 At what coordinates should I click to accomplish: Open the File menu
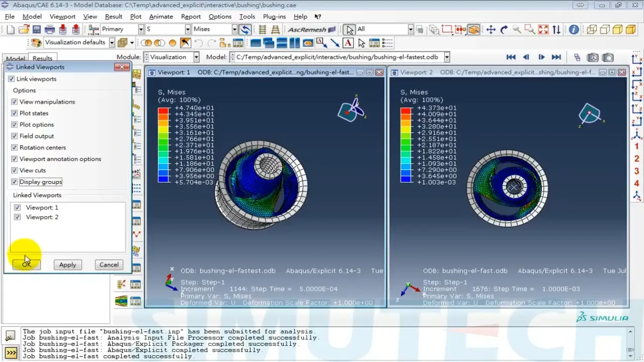click(x=10, y=16)
